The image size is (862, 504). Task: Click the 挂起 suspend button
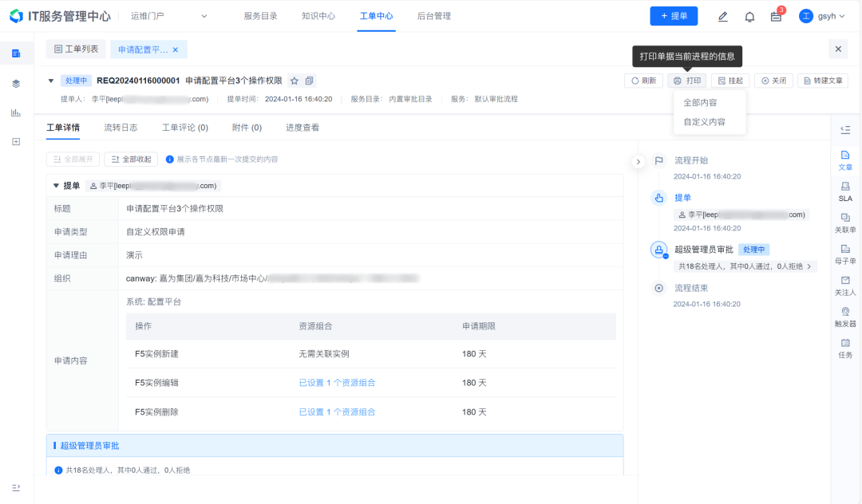tap(730, 81)
